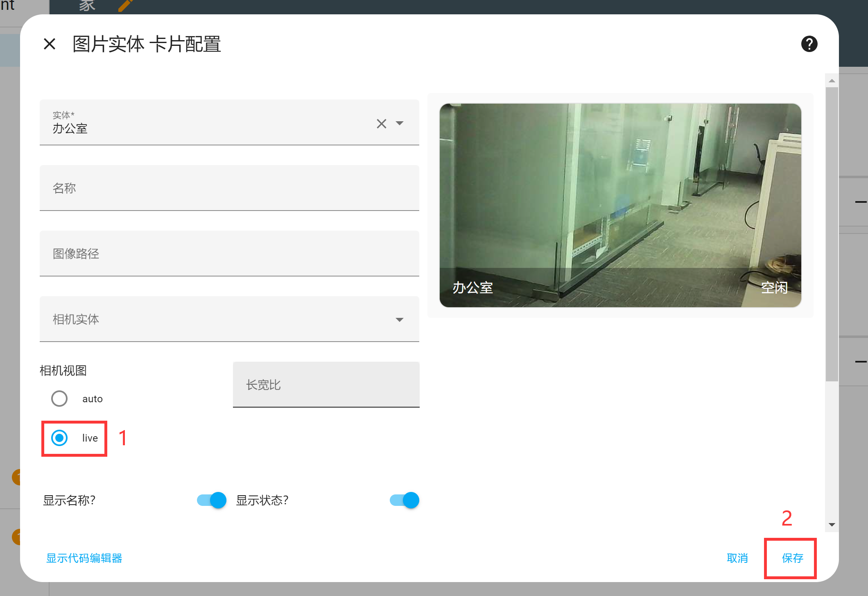Click the 空闲 status text in preview
Screen dimensions: 868x596
pyautogui.click(x=774, y=288)
